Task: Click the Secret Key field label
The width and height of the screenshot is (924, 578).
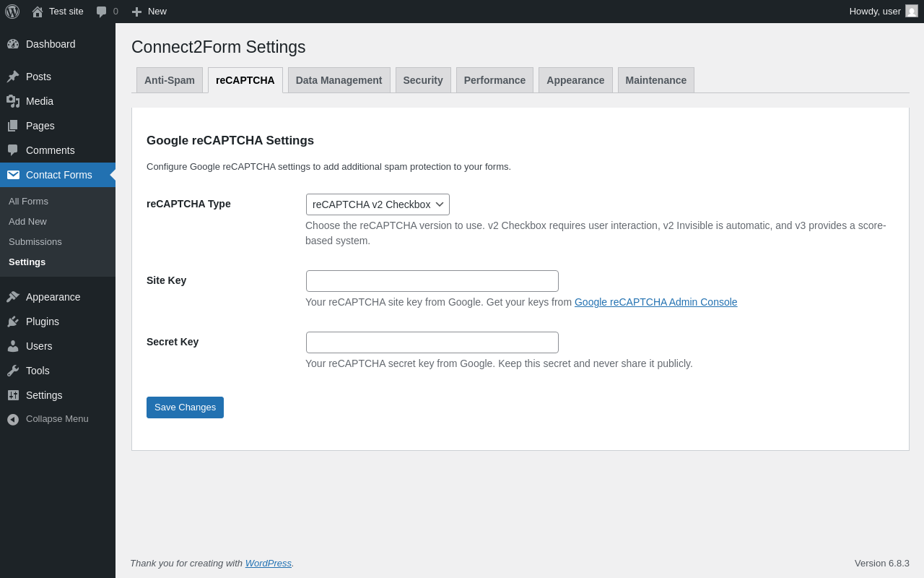Action: click(173, 342)
